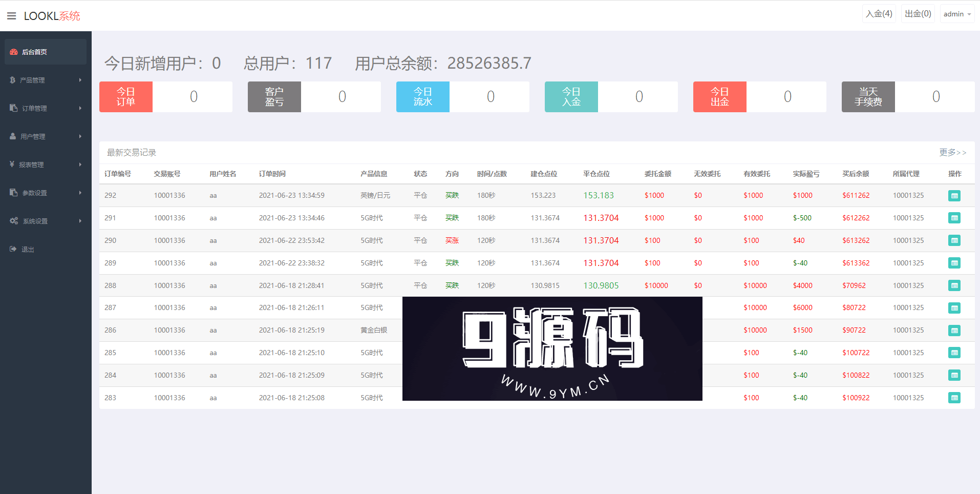
Task: Click the 今日订单 red tile
Action: coord(126,97)
